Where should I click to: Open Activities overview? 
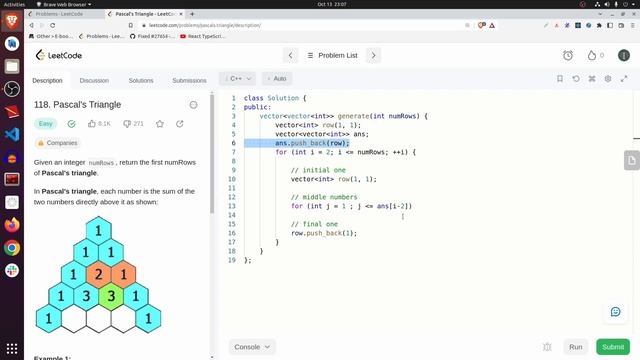pos(14,4)
